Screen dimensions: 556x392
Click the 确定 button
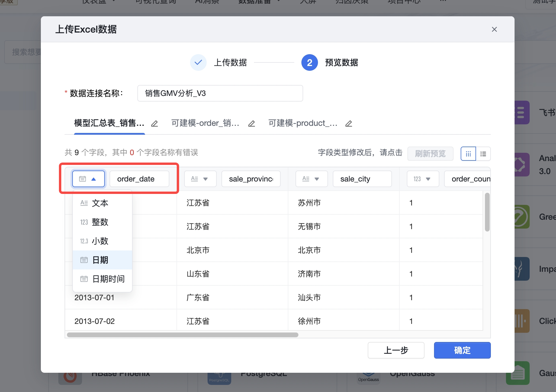pyautogui.click(x=462, y=350)
